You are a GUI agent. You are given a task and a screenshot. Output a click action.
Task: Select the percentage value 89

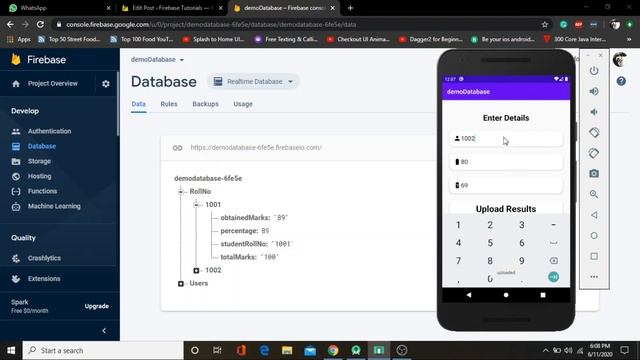pyautogui.click(x=265, y=231)
